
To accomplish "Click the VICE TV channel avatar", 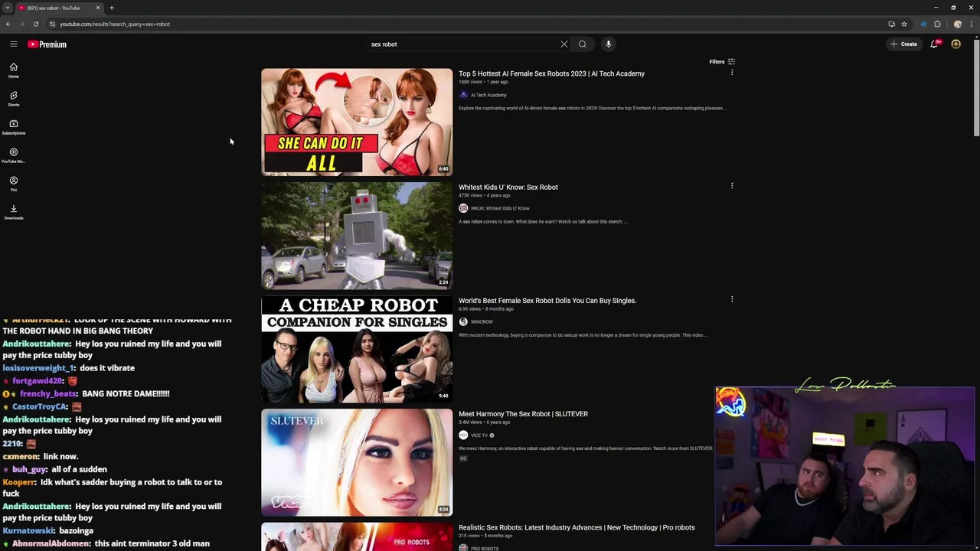I will pyautogui.click(x=463, y=435).
